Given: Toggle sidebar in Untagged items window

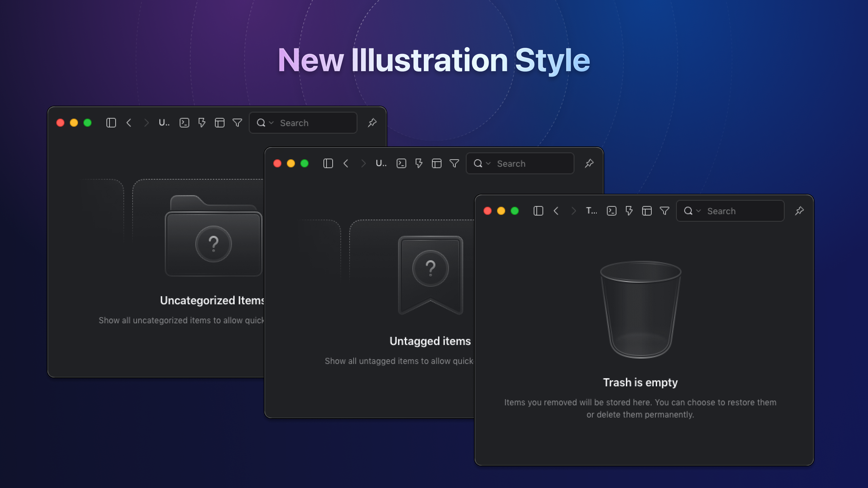Looking at the screenshot, I should click(328, 163).
